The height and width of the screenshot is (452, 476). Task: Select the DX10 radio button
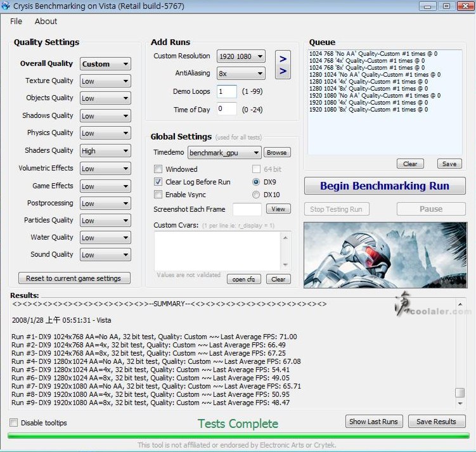[x=256, y=195]
